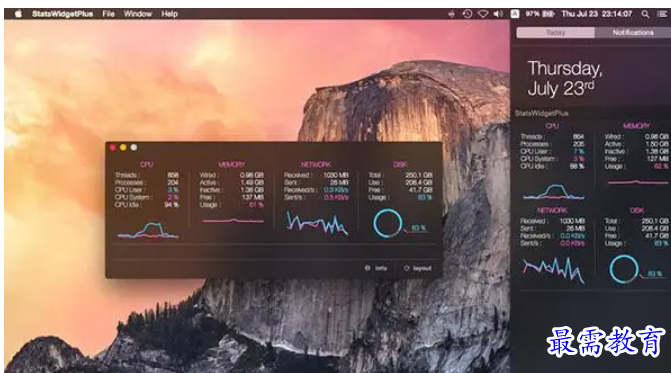Click the info button label
The height and width of the screenshot is (373, 671).
point(381,268)
